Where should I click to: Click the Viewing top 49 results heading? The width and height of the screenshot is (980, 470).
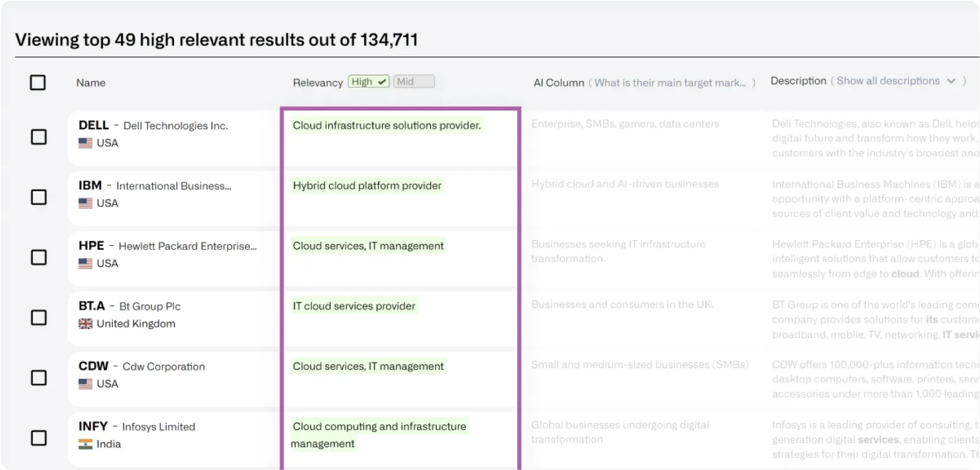point(217,39)
